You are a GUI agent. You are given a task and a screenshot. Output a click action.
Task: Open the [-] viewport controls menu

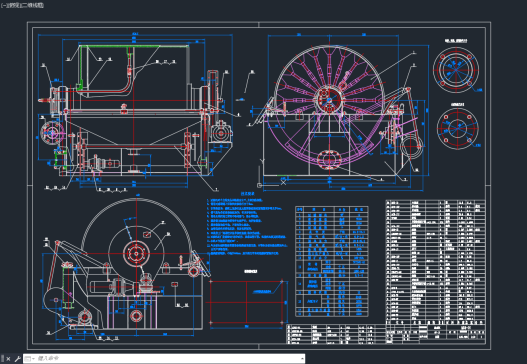tap(4, 5)
